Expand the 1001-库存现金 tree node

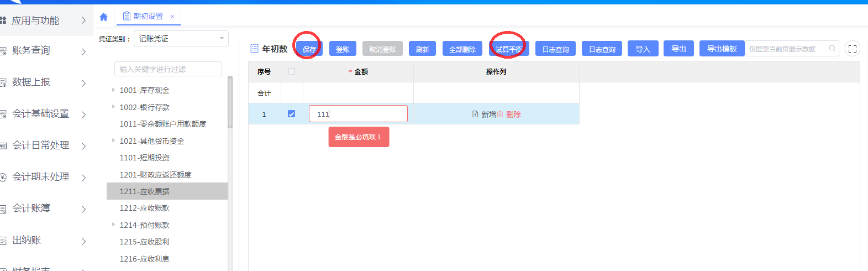(x=113, y=90)
